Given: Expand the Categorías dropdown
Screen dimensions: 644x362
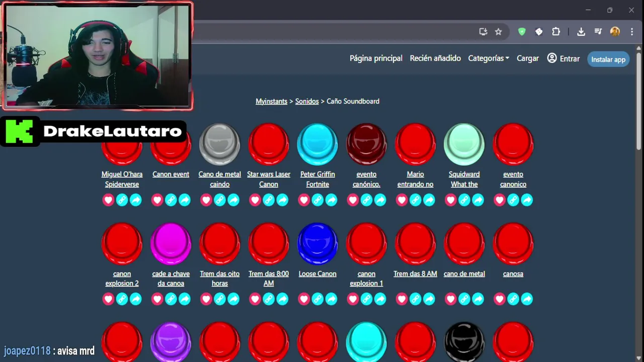Looking at the screenshot, I should pyautogui.click(x=489, y=58).
